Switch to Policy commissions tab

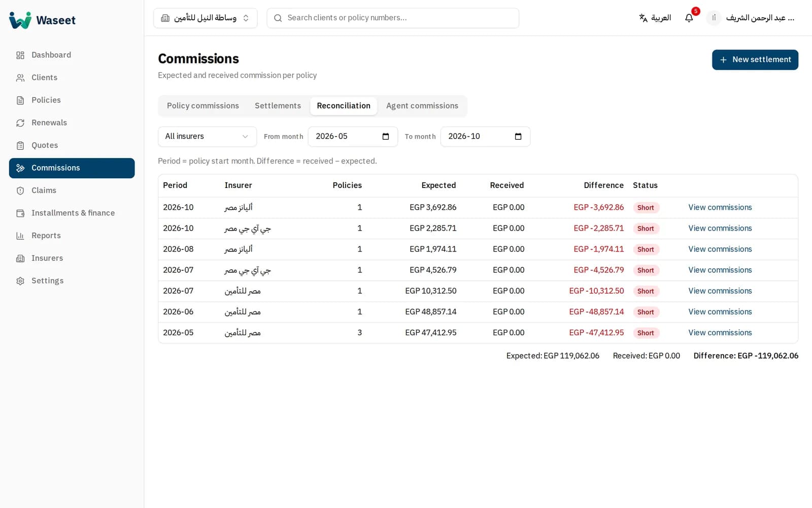point(203,106)
